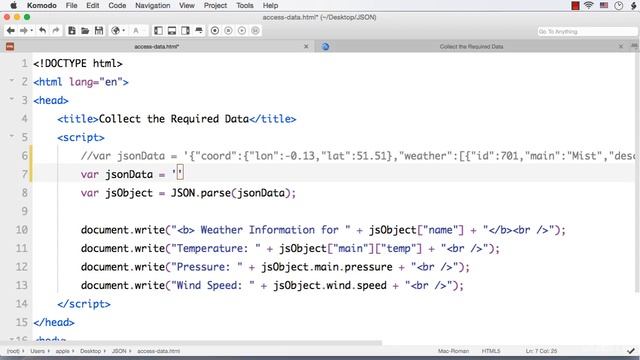Start macro recording
The height and width of the screenshot is (360, 640).
(x=215, y=31)
